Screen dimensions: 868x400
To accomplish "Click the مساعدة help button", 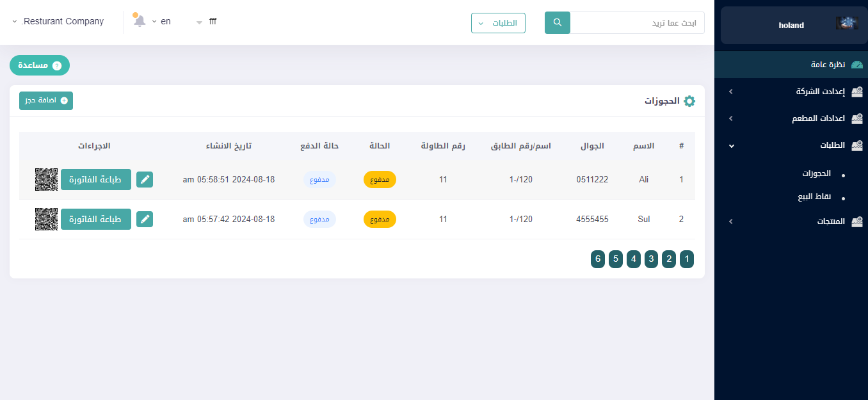I will (40, 65).
